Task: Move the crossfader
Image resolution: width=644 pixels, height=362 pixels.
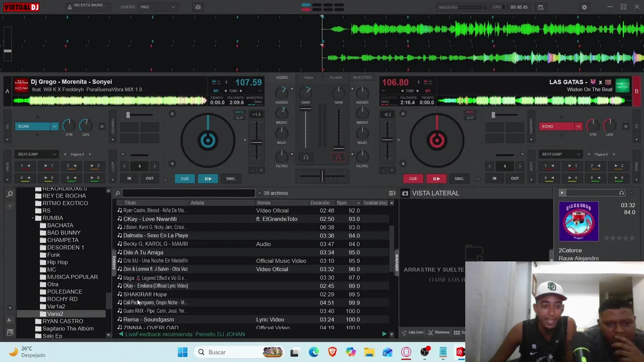Action: [x=322, y=175]
